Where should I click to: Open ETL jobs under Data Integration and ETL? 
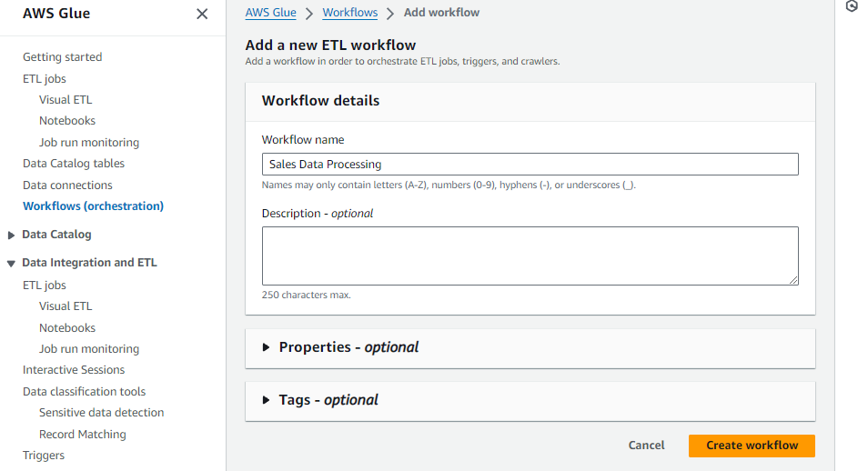[x=45, y=286]
